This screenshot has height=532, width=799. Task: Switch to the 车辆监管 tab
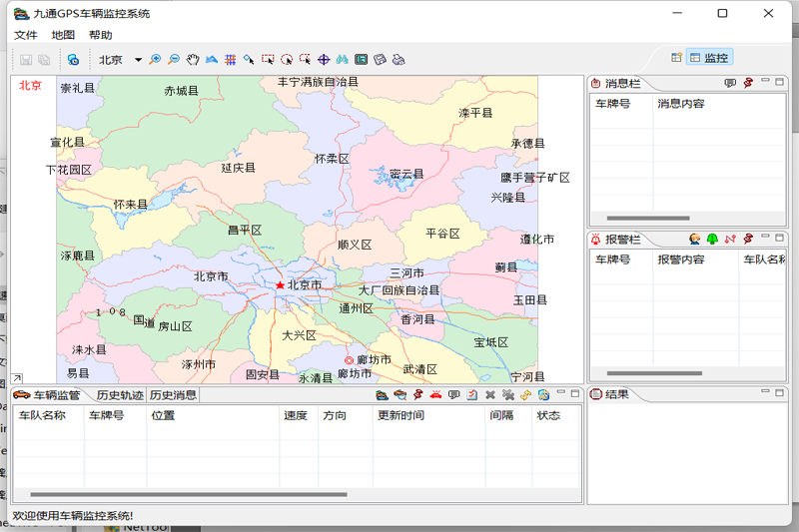click(x=47, y=395)
